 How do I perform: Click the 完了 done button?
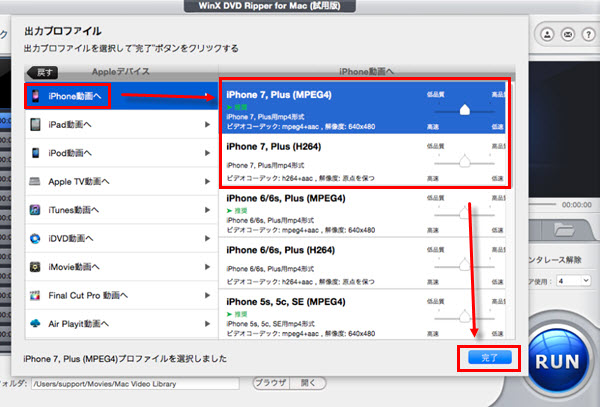tap(490, 358)
